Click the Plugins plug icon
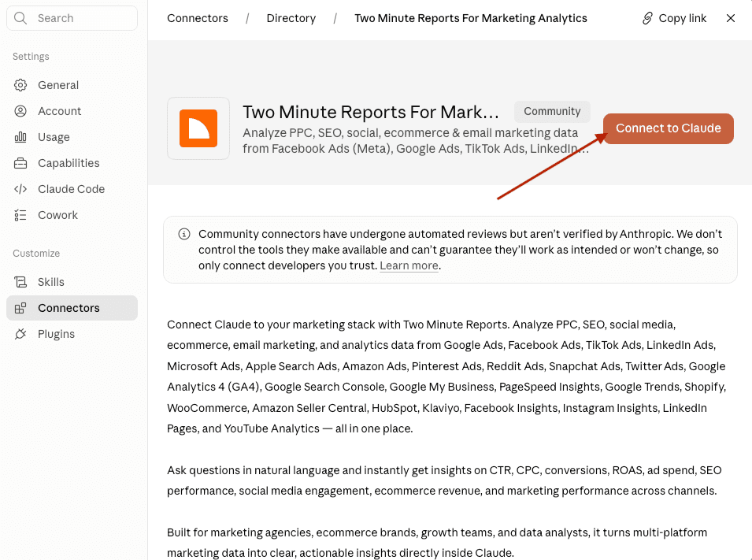The height and width of the screenshot is (560, 752). coord(20,334)
